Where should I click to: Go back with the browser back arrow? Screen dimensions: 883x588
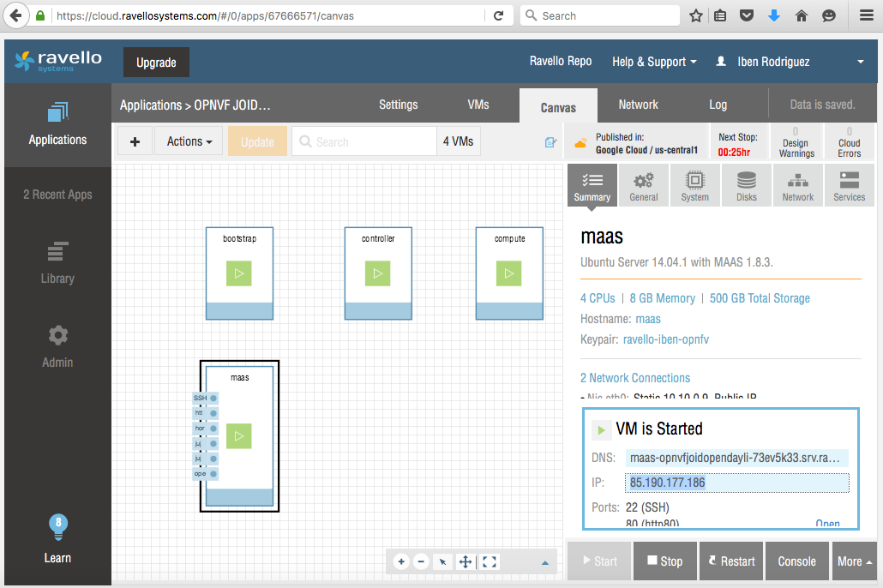tap(16, 15)
